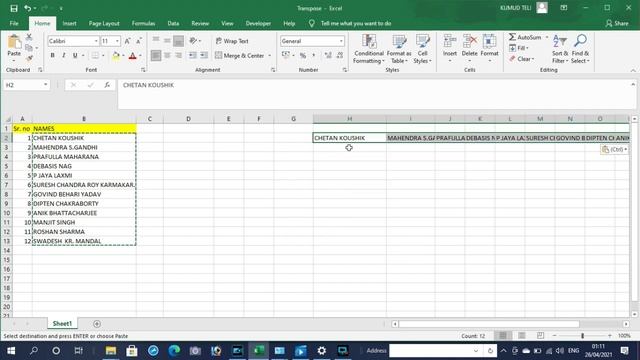Expand AutoSum dropdown arrow
This screenshot has height=360, width=640.
click(x=547, y=37)
